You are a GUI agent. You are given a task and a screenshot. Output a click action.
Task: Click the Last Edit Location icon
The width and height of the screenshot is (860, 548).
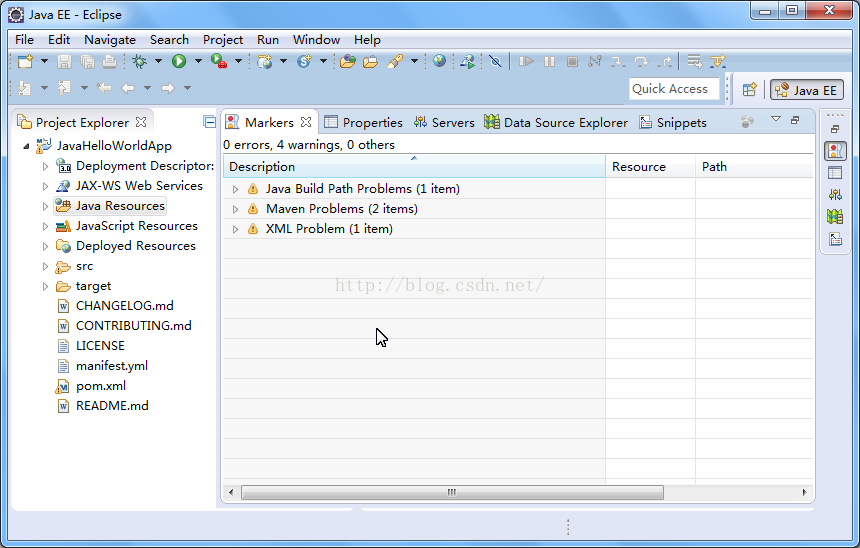point(104,88)
